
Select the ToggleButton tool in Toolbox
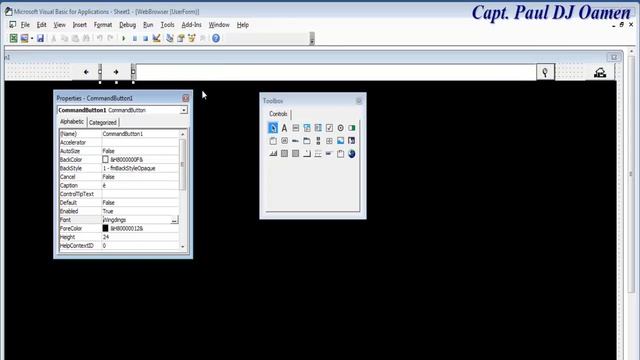click(351, 128)
